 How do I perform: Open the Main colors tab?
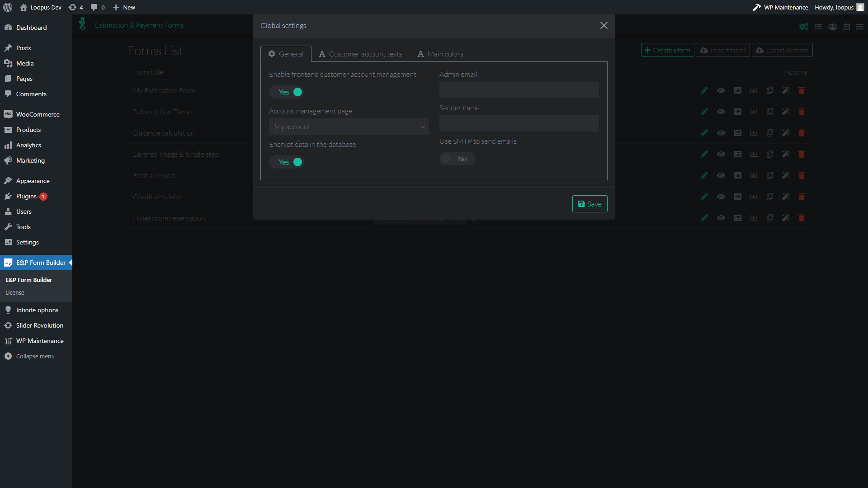(x=440, y=54)
